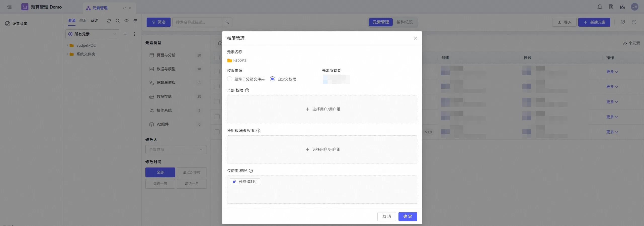Switch to the 系统 tab

pos(94,21)
